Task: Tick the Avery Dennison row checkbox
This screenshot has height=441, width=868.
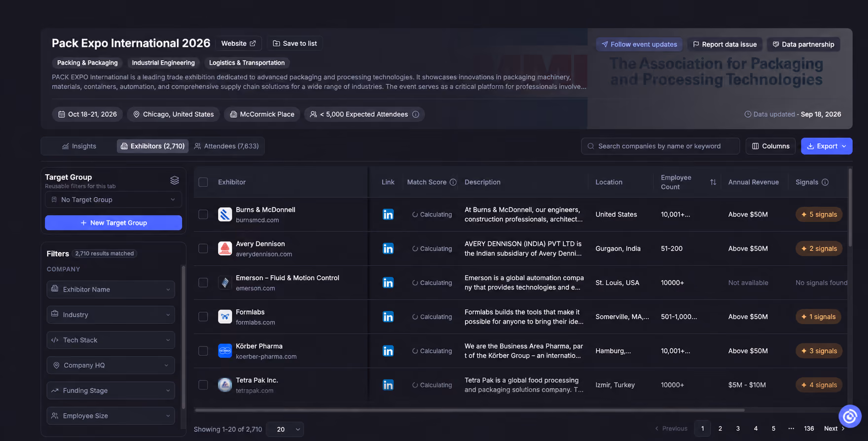Action: point(203,249)
